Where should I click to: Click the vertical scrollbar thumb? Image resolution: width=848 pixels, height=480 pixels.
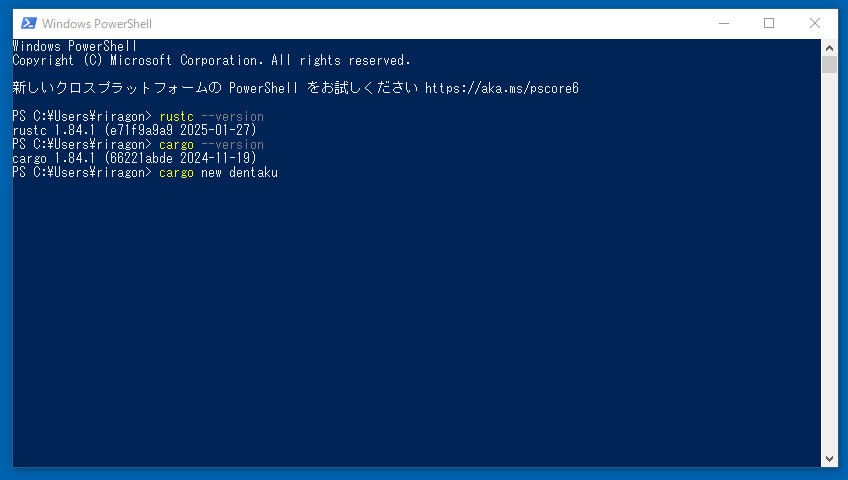pos(829,65)
